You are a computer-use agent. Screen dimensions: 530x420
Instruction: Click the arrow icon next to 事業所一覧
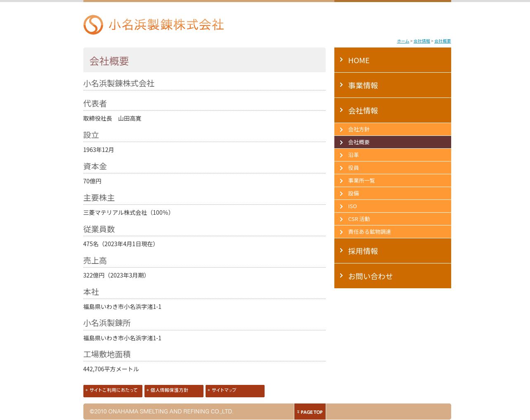click(341, 181)
